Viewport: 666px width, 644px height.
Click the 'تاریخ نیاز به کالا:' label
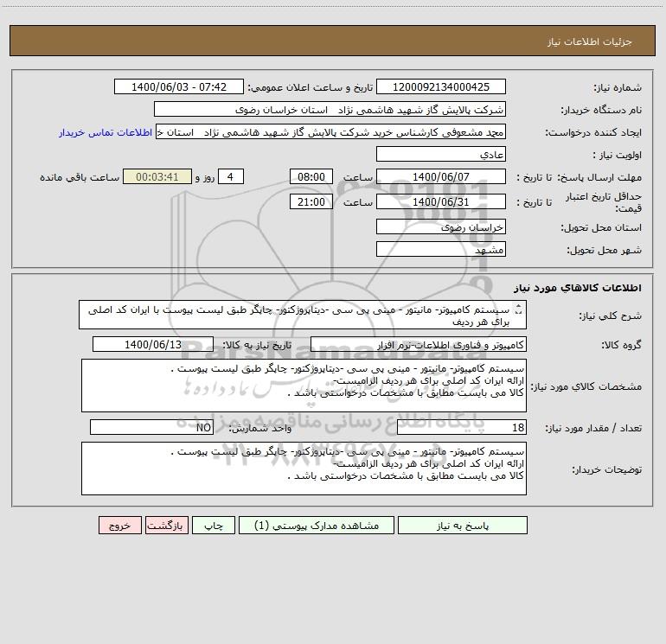click(x=257, y=345)
